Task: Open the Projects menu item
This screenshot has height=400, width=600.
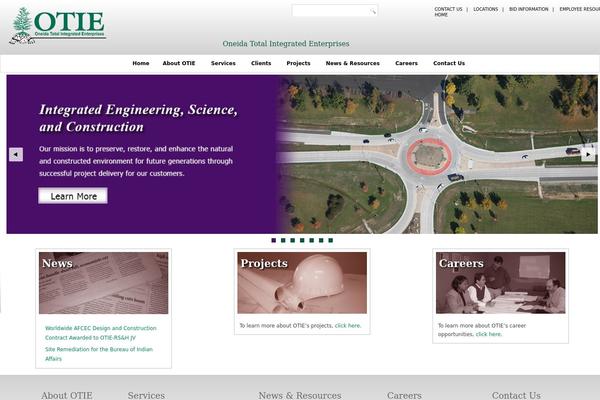Action: (298, 63)
